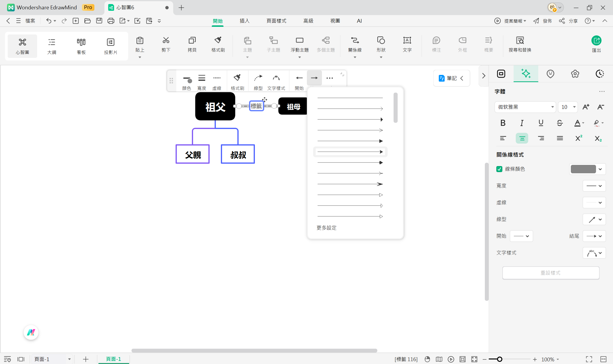Toggle bold text formatting
This screenshot has height=364, width=613.
(503, 123)
